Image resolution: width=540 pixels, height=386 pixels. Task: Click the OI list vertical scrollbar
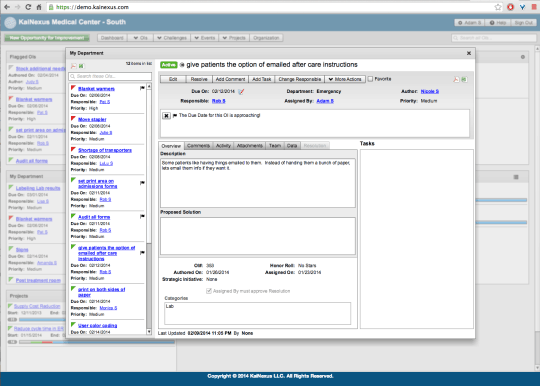[x=149, y=208]
